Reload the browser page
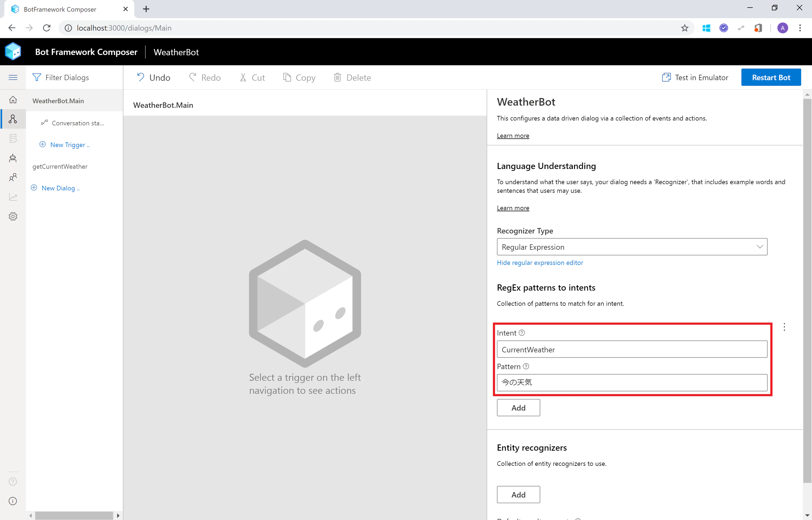This screenshot has width=812, height=520. (47, 28)
